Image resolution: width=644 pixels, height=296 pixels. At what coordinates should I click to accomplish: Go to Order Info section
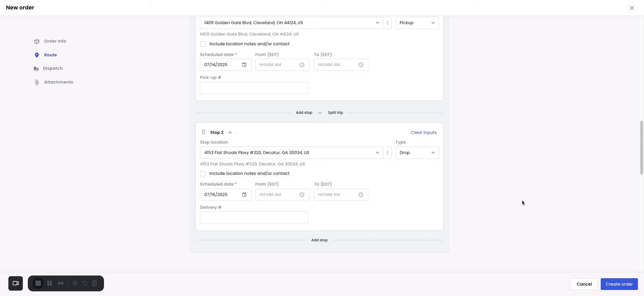click(x=55, y=41)
